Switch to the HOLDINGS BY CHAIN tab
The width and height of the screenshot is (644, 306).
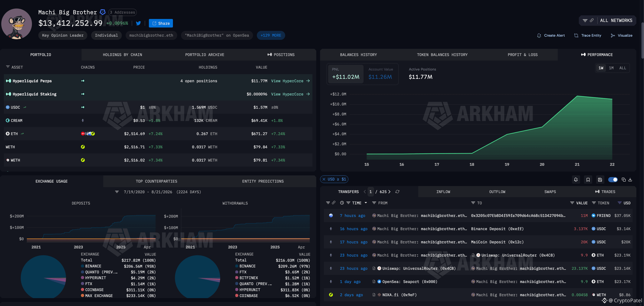(122, 55)
